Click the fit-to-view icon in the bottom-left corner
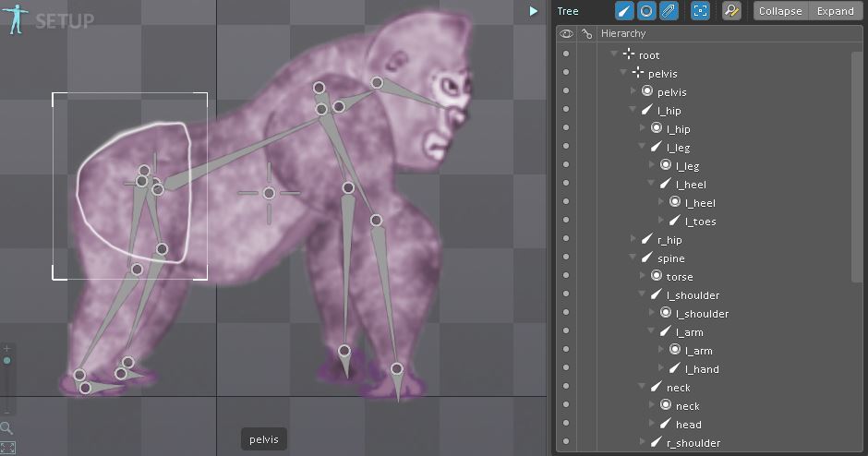This screenshot has height=456, width=868. pos(7,447)
